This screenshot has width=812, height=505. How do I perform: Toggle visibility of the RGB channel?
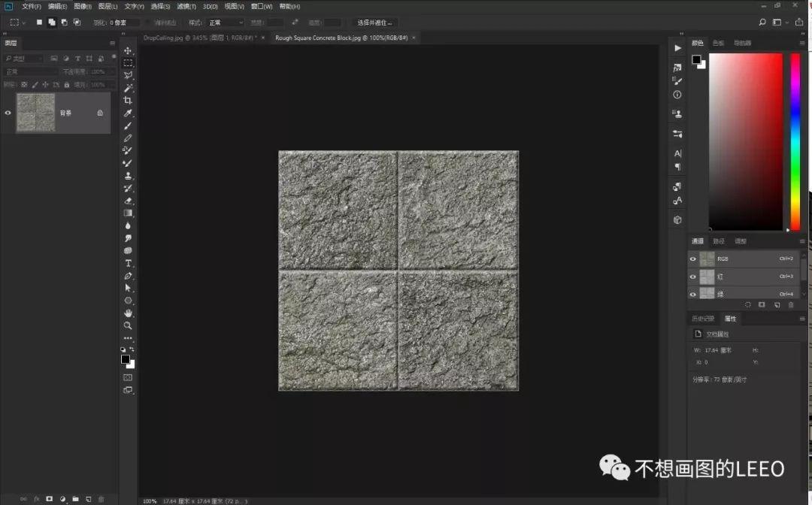[x=693, y=259]
